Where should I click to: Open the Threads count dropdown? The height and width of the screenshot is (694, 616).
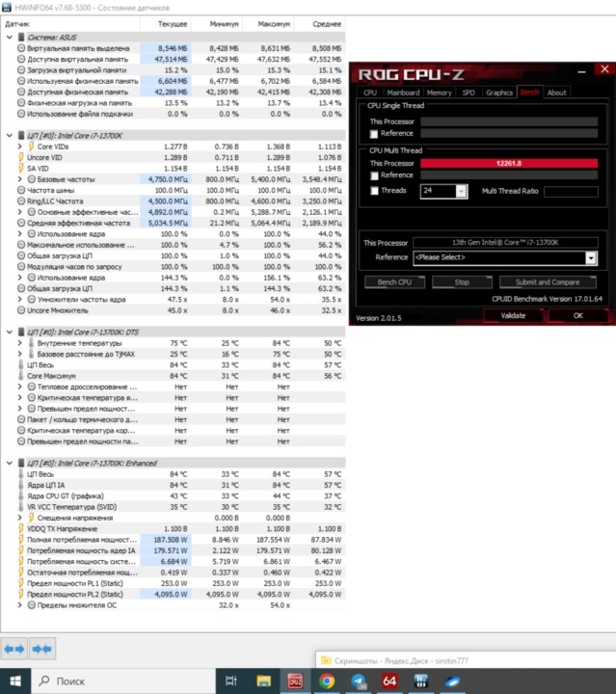(x=461, y=191)
